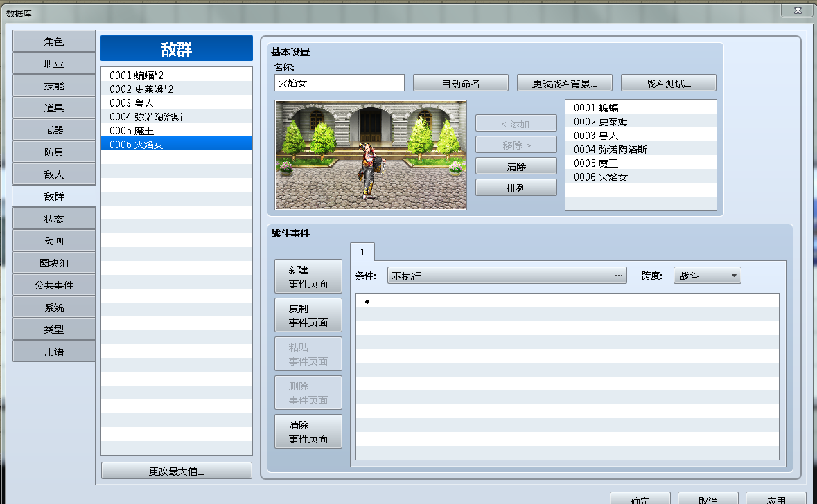
Task: Open the 状态 tab
Action: pyautogui.click(x=53, y=218)
